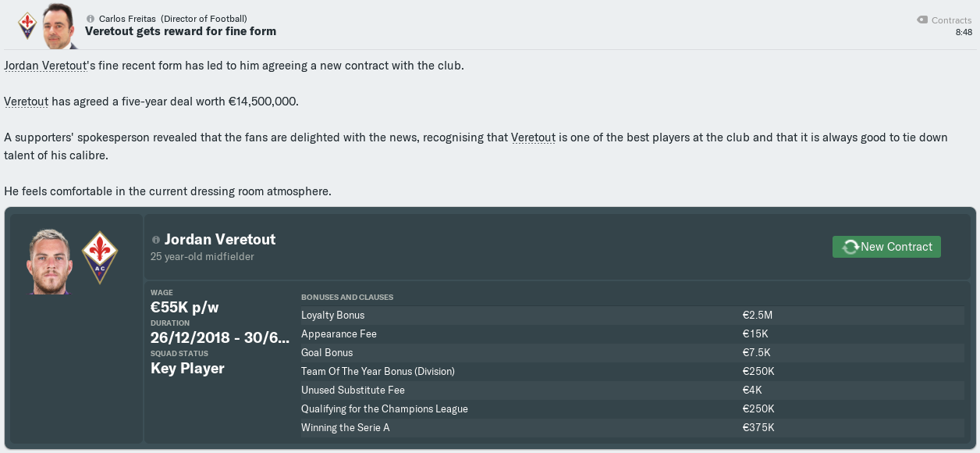Screen dimensions: 980x453
Task: Select Winning the Serie A row
Action: (632, 428)
